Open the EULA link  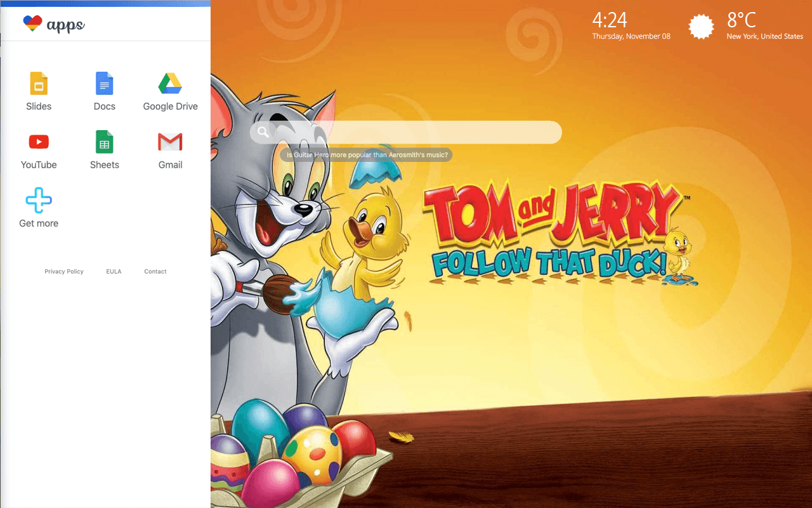point(114,272)
